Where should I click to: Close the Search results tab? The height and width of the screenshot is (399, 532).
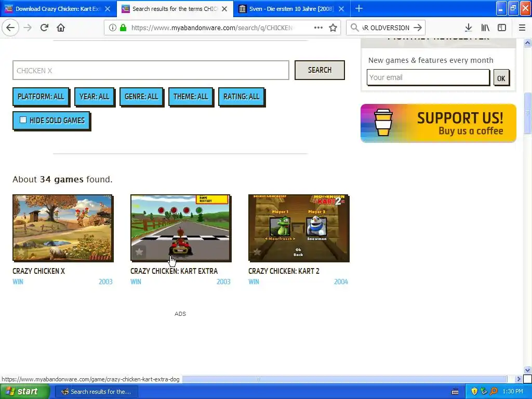(224, 9)
